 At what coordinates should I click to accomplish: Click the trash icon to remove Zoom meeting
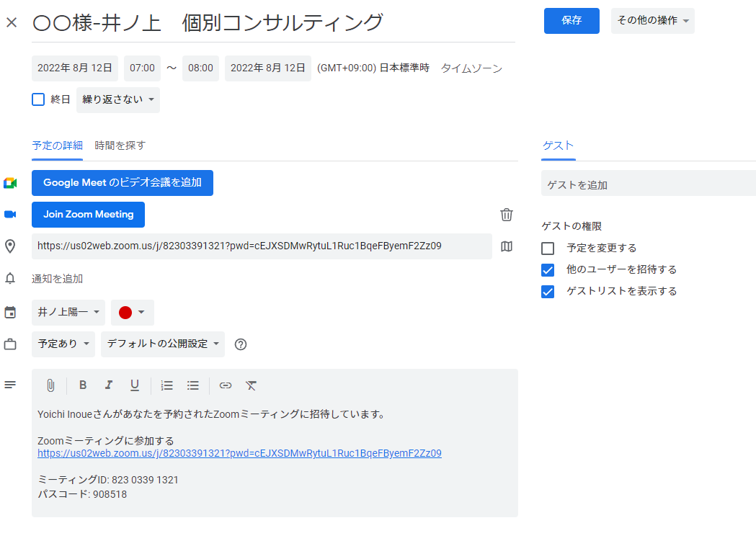click(507, 215)
